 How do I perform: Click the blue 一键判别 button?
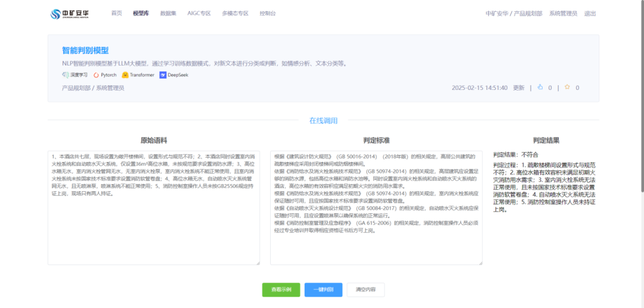(x=323, y=290)
